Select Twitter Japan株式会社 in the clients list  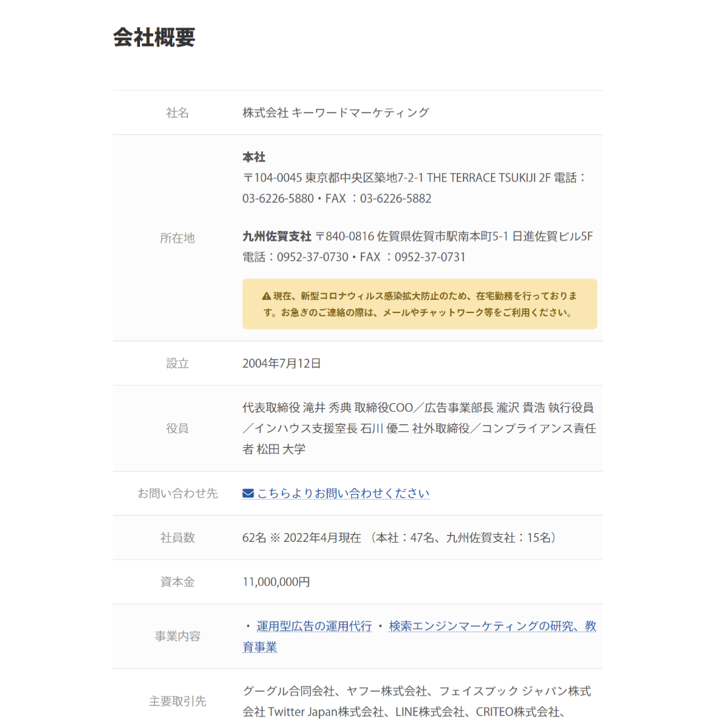(x=326, y=712)
